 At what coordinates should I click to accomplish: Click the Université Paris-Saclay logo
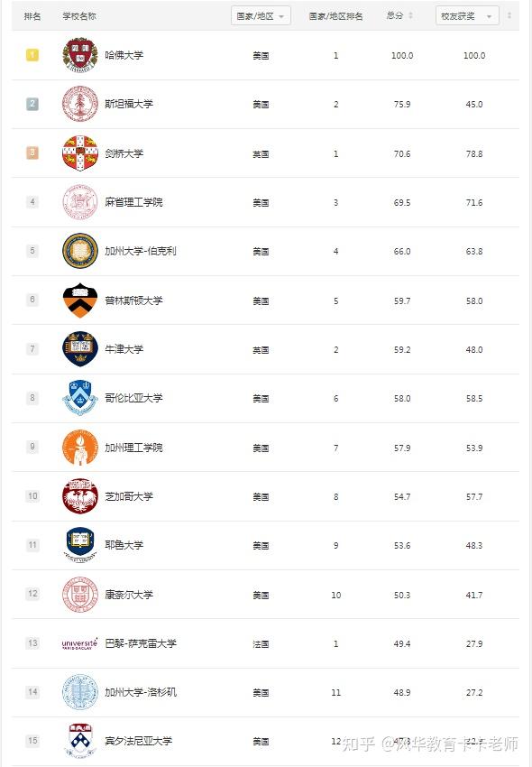pyautogui.click(x=79, y=643)
